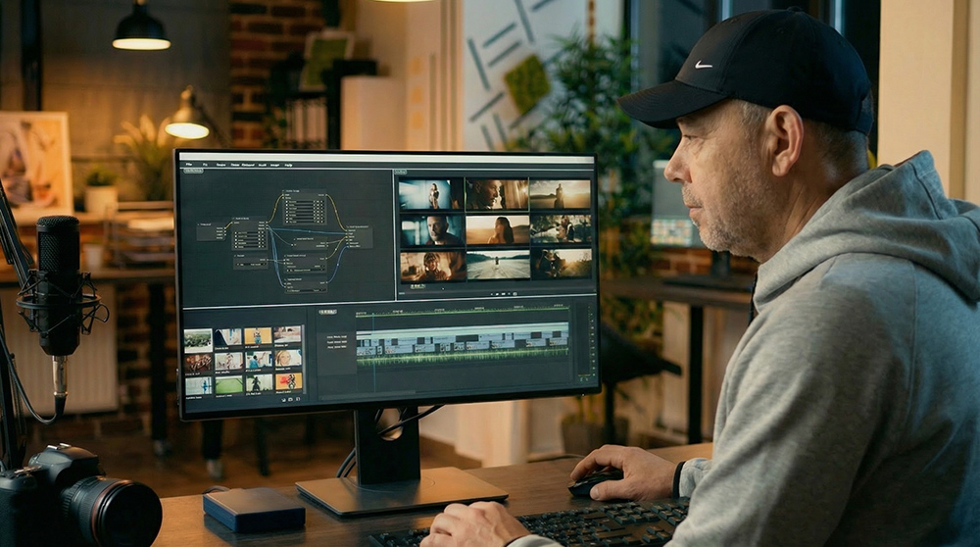Select the viewer panel tab above the clip grid
The image size is (980, 547).
coord(400,173)
